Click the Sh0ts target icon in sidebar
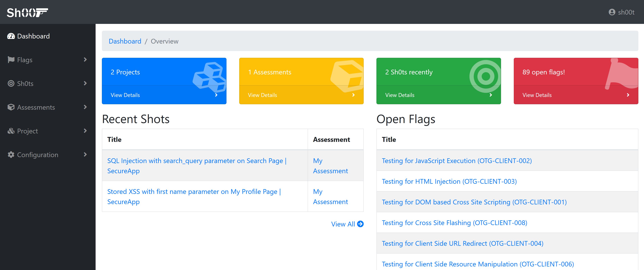 coord(11,84)
